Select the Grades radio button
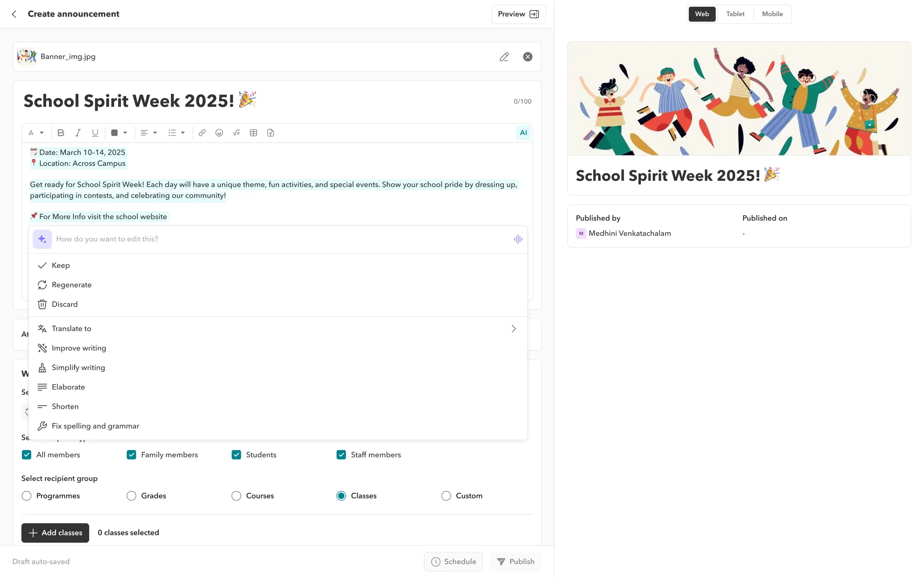Image resolution: width=924 pixels, height=578 pixels. point(131,496)
